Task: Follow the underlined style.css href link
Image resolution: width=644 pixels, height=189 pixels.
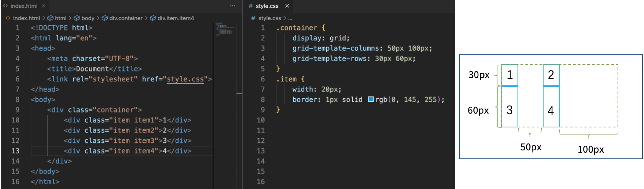Action: 185,79
